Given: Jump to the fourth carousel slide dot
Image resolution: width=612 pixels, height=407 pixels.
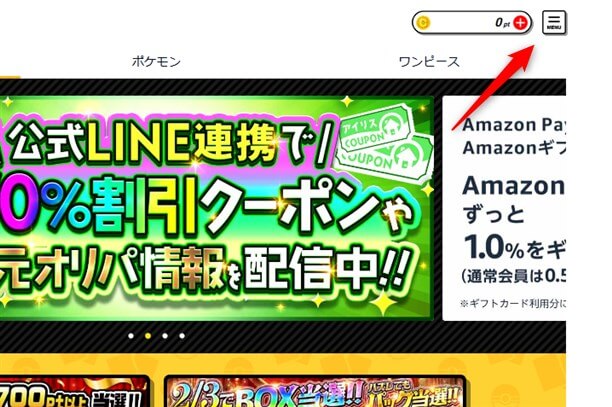Looking at the screenshot, I should (x=182, y=336).
